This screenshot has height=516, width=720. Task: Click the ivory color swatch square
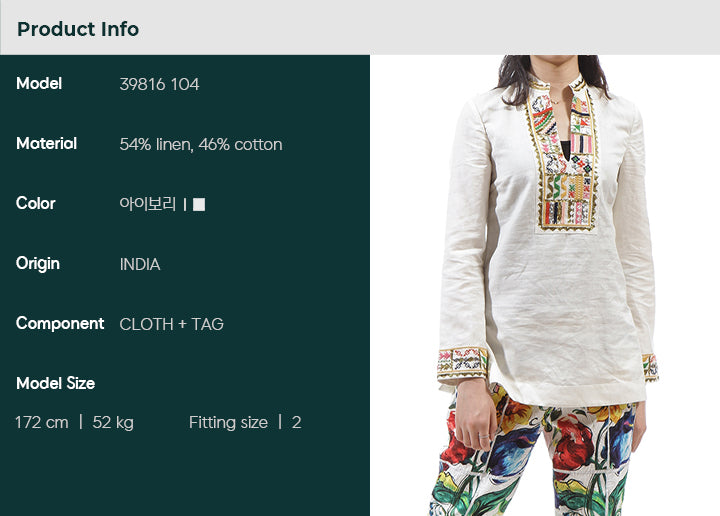pos(199,204)
